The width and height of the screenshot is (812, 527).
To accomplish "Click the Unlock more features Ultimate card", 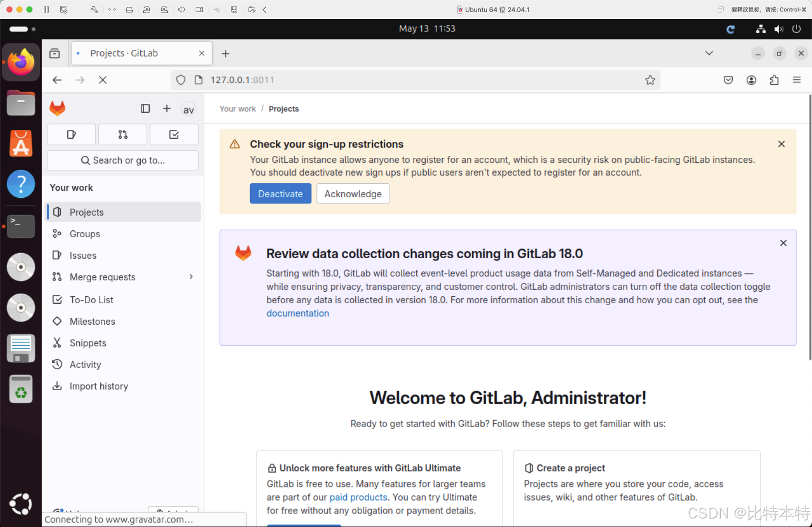I will pyautogui.click(x=379, y=489).
